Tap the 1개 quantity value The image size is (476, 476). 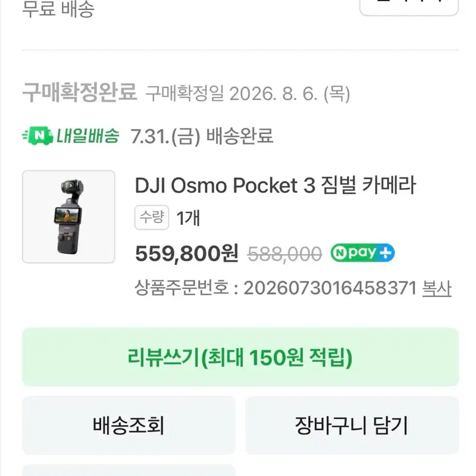click(x=188, y=218)
